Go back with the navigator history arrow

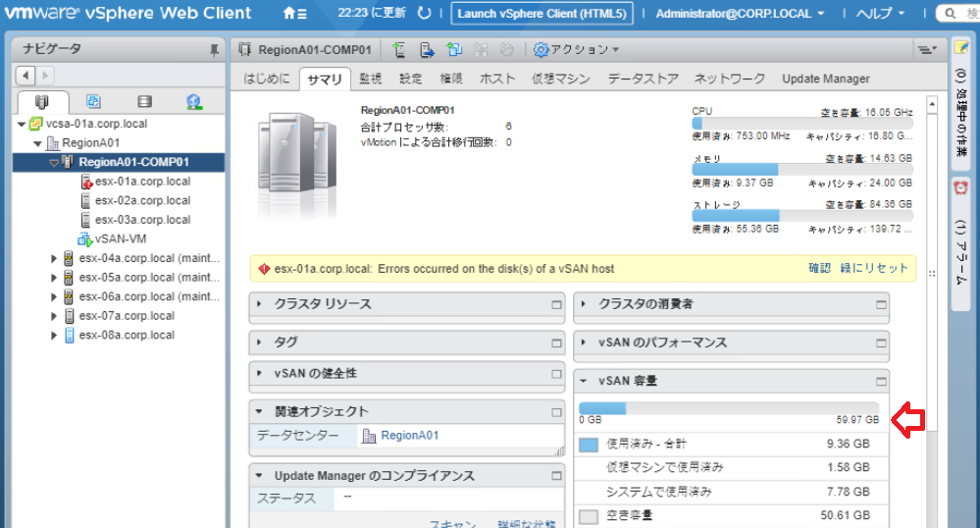[x=26, y=76]
